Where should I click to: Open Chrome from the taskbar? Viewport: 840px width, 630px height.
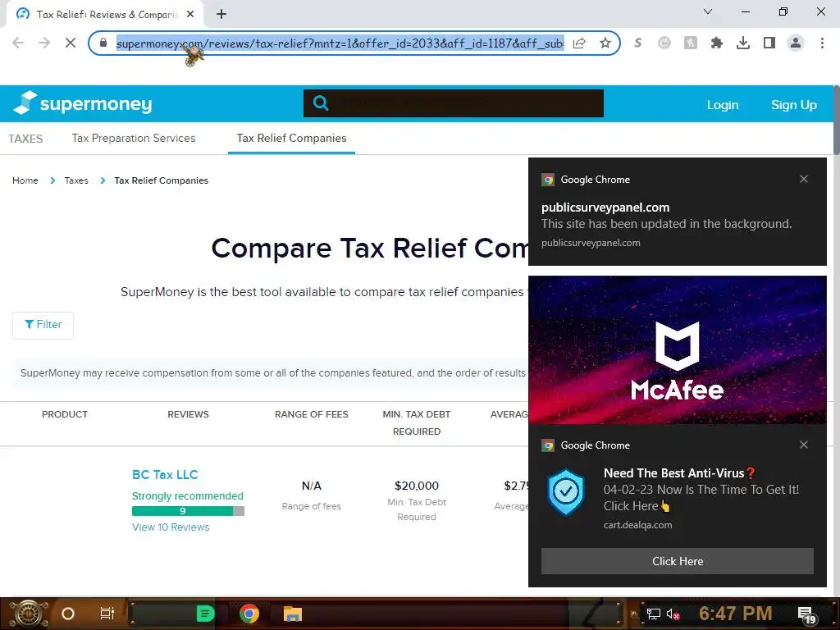(x=249, y=614)
